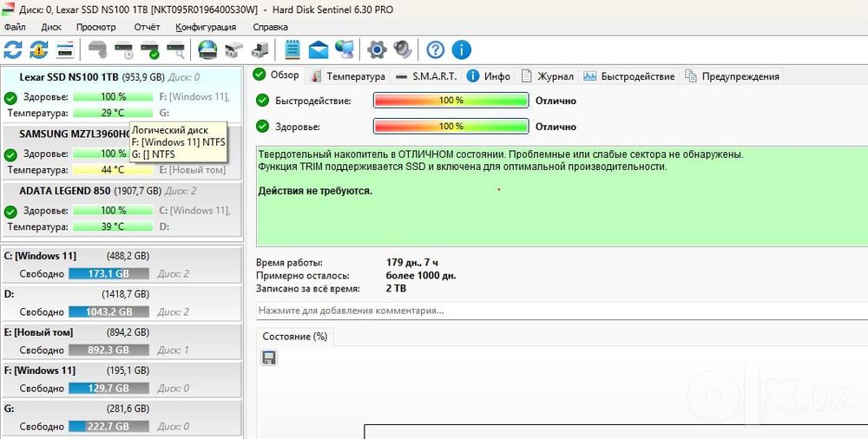
Task: Click the '2 TB' written value
Action: (x=396, y=288)
